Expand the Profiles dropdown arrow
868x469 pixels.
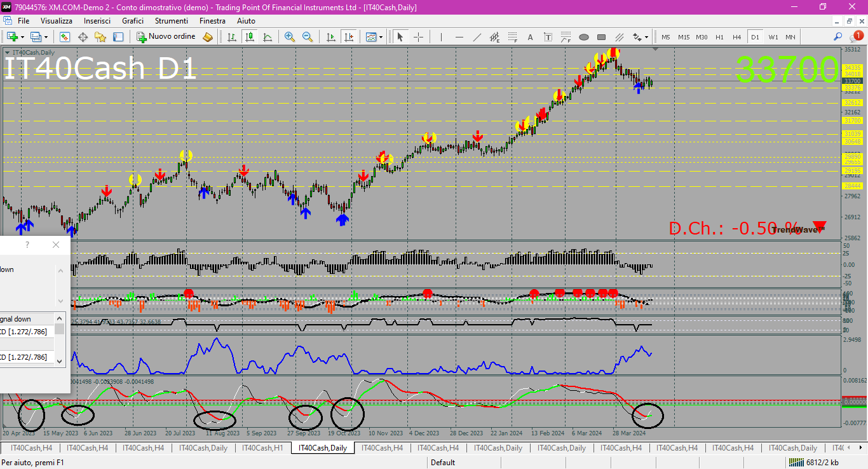(46, 37)
